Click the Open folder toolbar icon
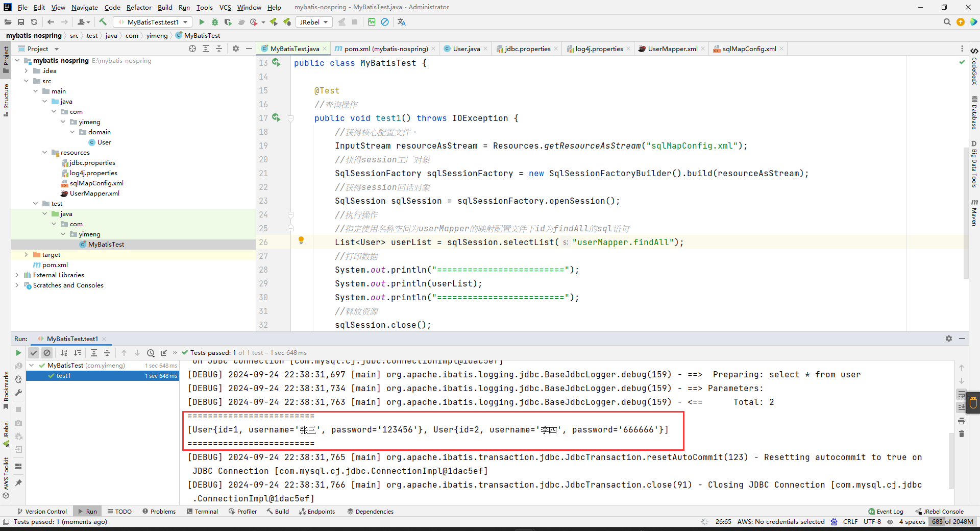 8,22
